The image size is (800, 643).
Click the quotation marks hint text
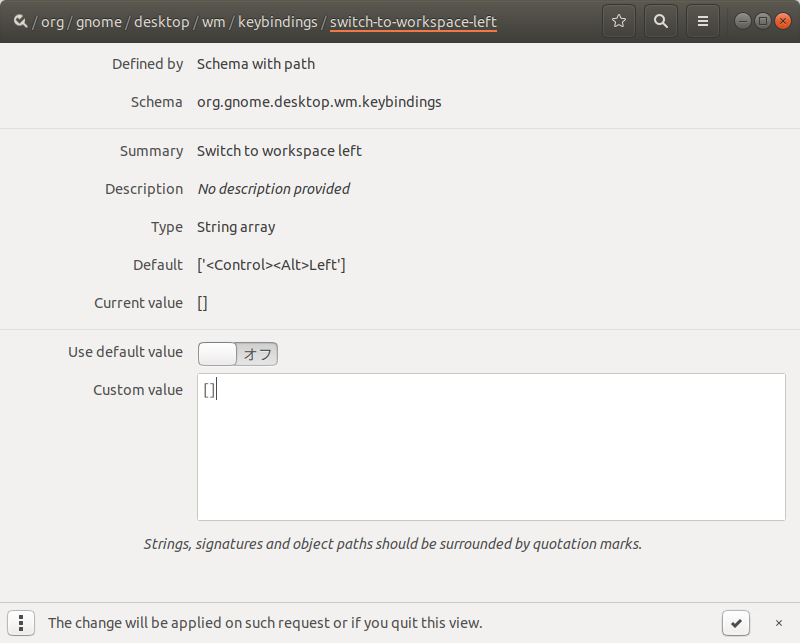click(x=392, y=544)
